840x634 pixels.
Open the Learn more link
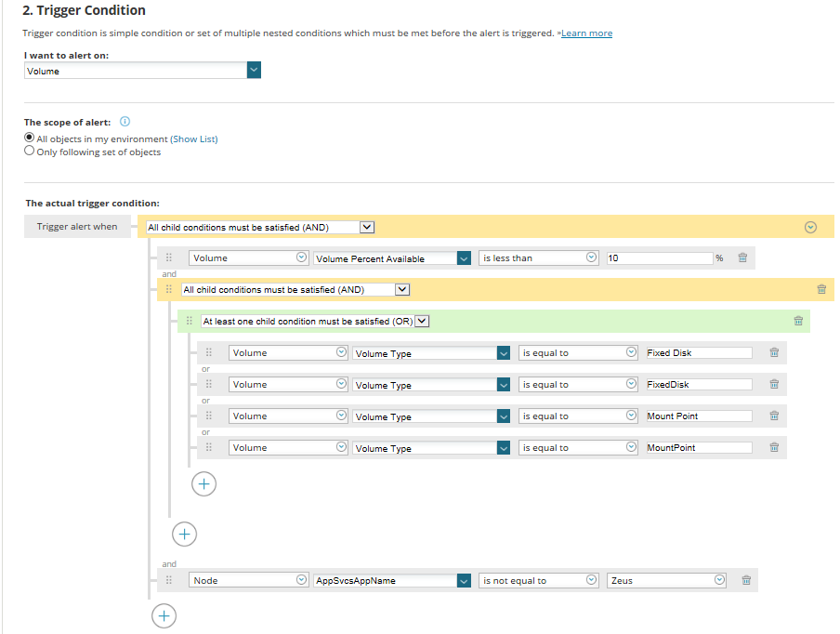(586, 33)
